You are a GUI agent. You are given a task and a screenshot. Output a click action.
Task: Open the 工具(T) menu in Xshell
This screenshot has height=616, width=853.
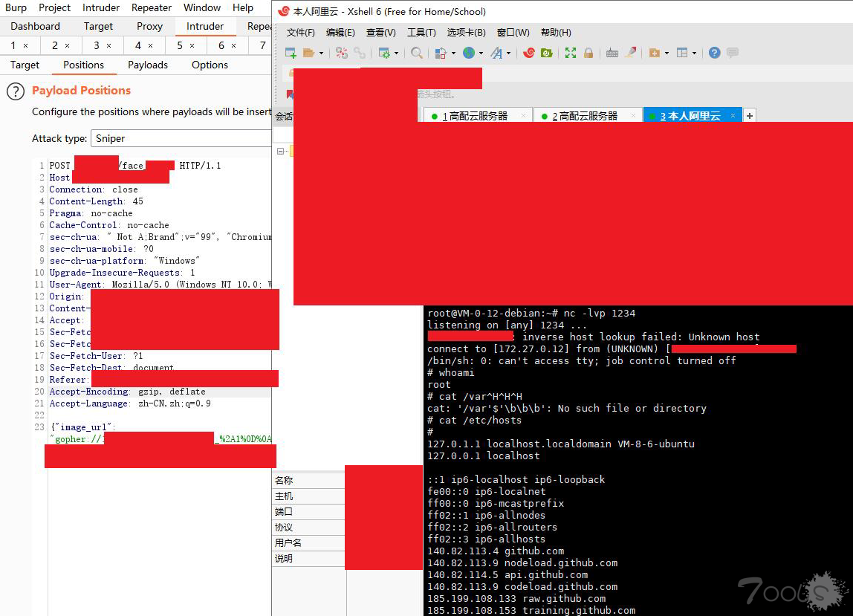(x=421, y=33)
